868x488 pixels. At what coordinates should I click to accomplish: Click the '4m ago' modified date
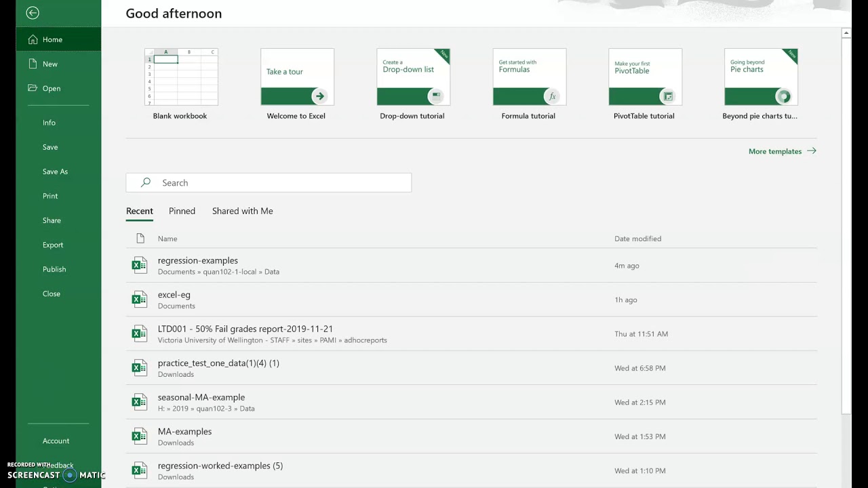point(627,266)
